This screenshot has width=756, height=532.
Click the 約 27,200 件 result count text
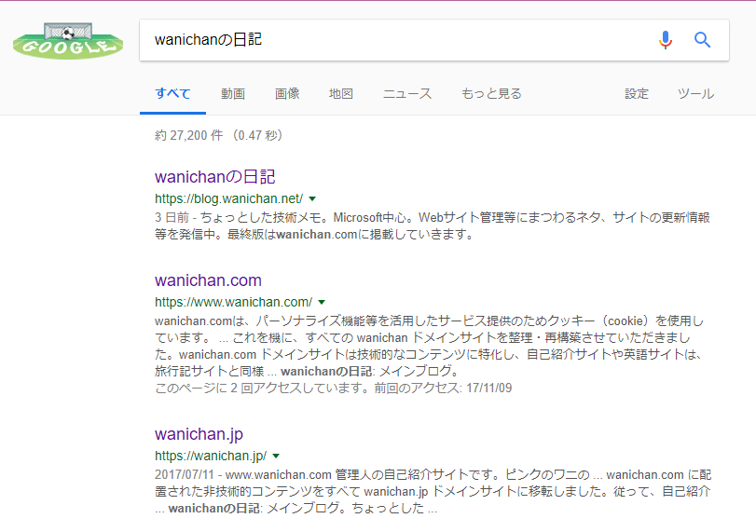[188, 135]
